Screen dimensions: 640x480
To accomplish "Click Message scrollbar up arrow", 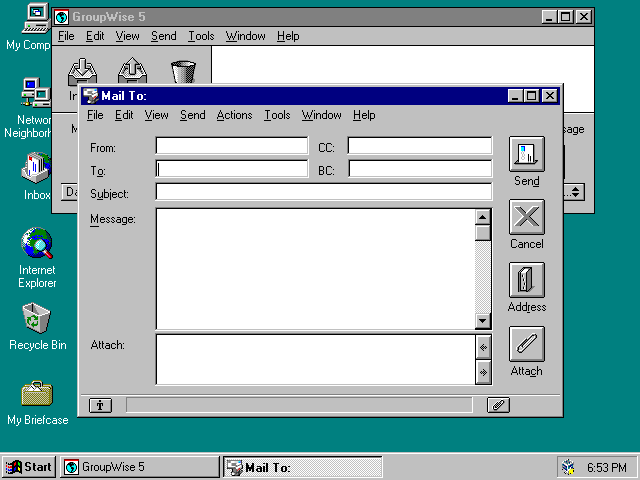I will pyautogui.click(x=483, y=217).
